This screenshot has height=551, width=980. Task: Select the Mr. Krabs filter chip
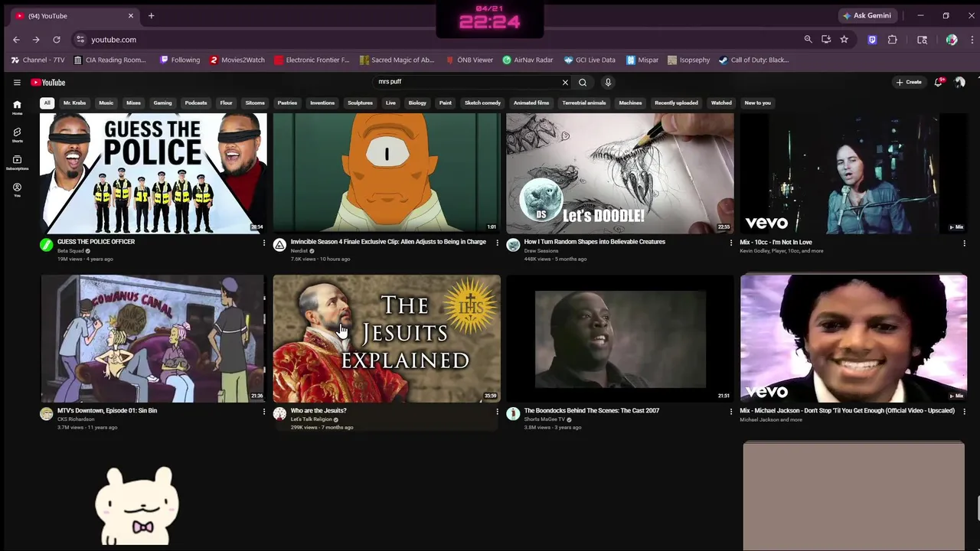pyautogui.click(x=74, y=103)
